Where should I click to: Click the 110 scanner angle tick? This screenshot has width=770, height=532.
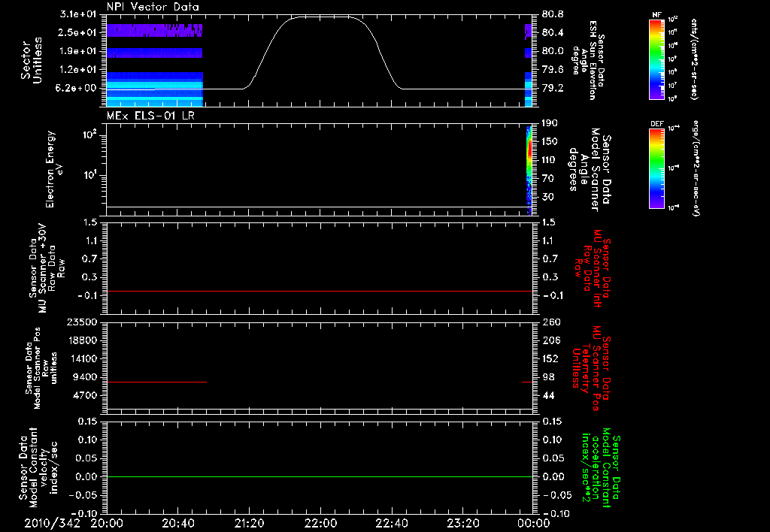[550, 160]
